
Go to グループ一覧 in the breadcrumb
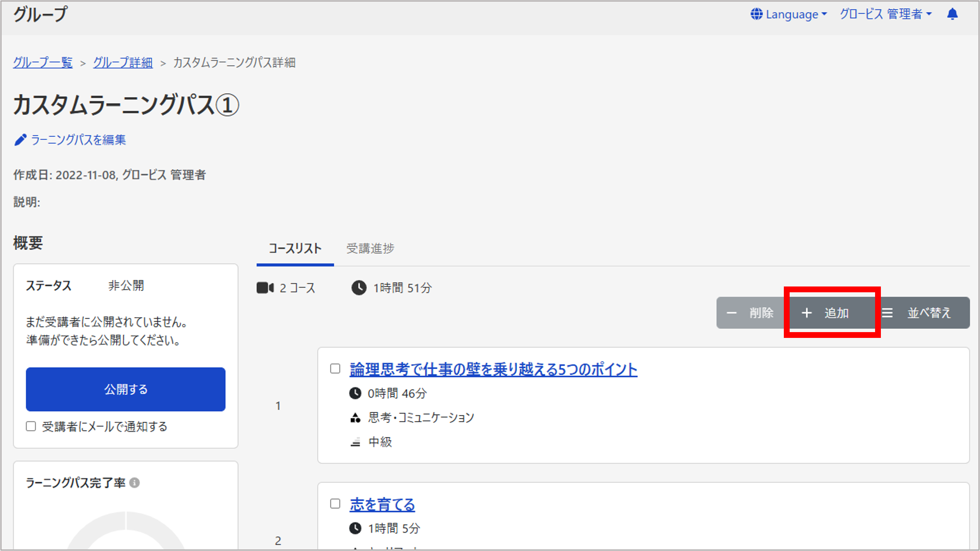click(43, 63)
